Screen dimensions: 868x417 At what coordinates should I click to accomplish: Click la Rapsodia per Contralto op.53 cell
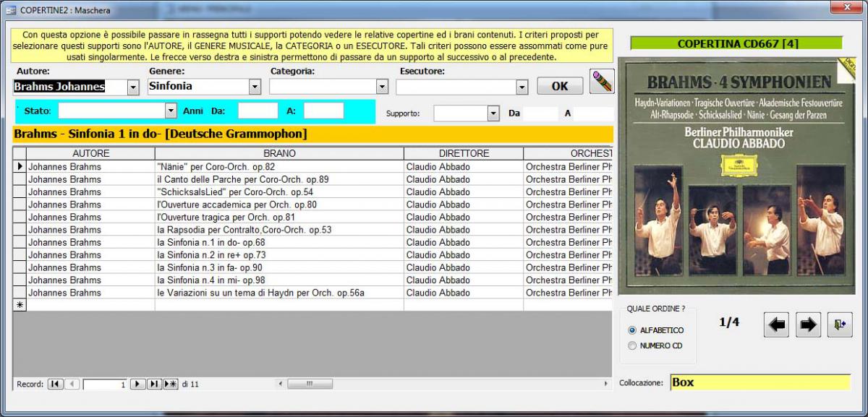(279, 230)
